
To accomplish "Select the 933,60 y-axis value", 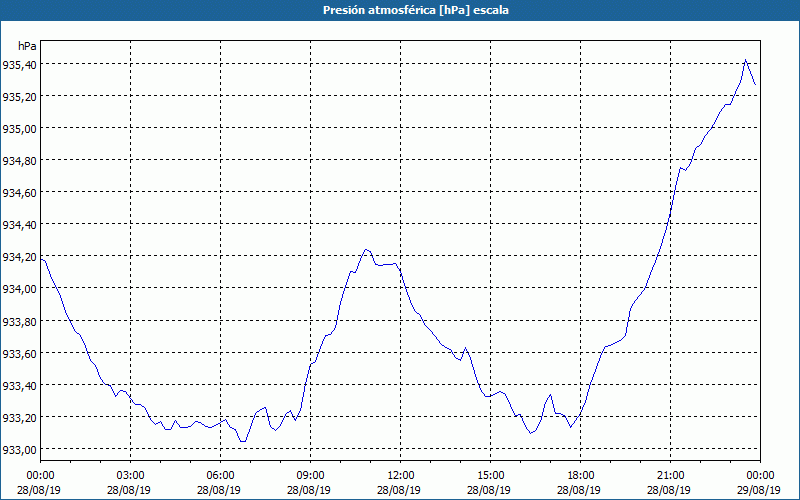I will [19, 354].
